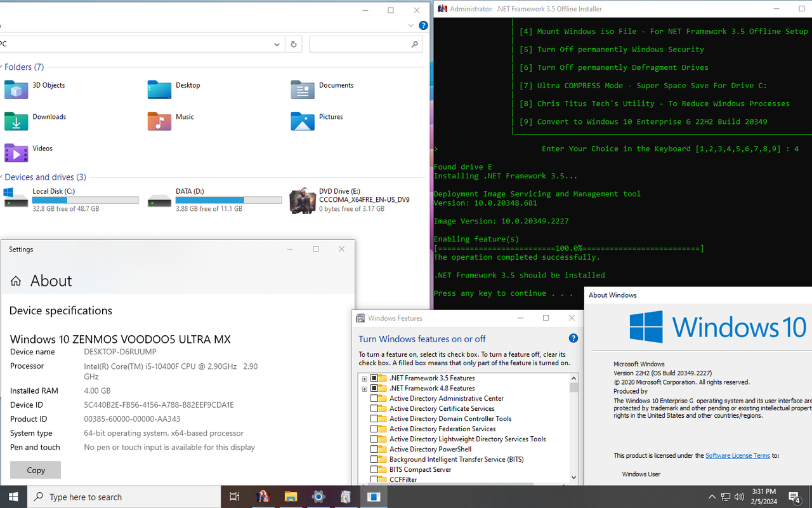
Task: Click the taskbar Type here to search box
Action: [124, 497]
